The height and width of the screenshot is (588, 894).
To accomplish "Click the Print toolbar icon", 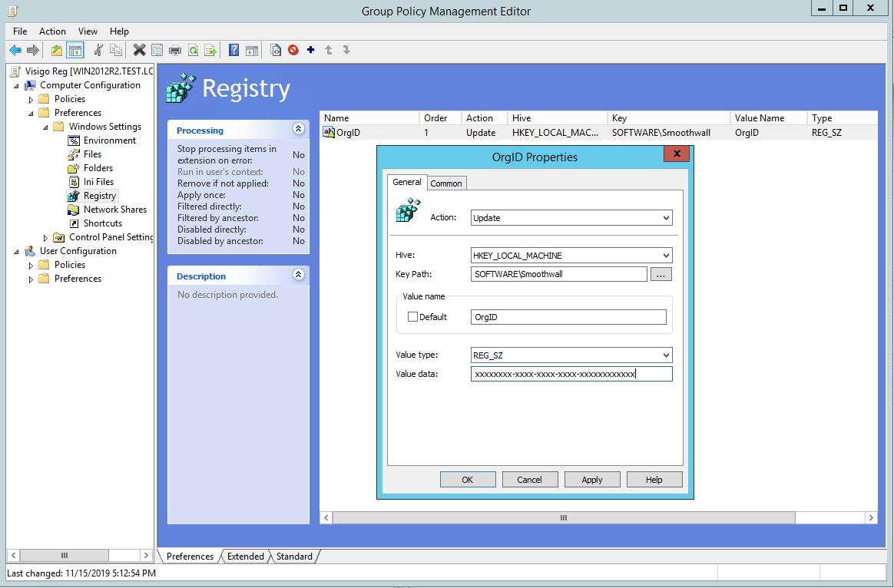I will (175, 49).
